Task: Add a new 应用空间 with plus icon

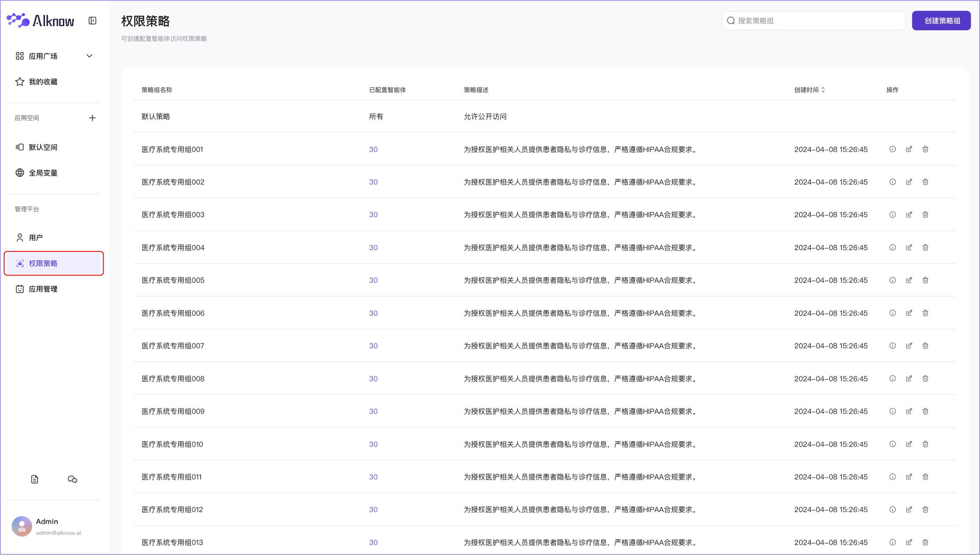Action: point(92,118)
